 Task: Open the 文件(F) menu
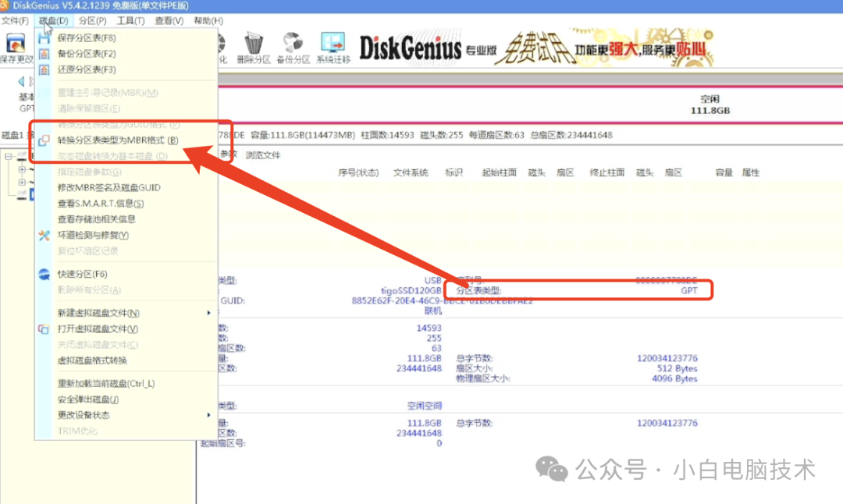[15, 20]
